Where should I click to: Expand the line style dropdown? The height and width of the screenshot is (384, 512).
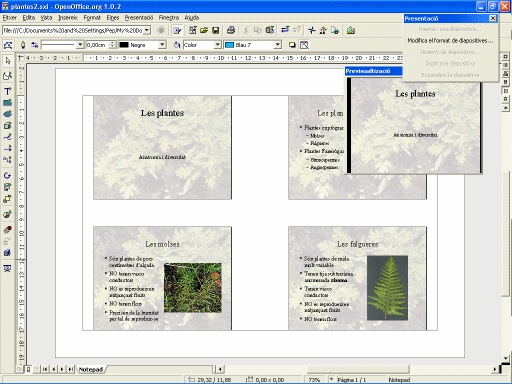(80, 45)
